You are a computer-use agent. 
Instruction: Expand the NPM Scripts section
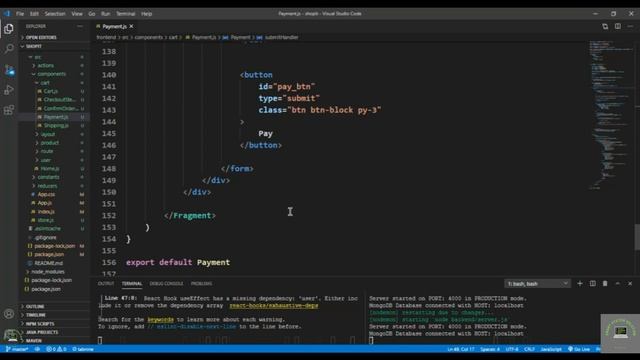[40, 323]
